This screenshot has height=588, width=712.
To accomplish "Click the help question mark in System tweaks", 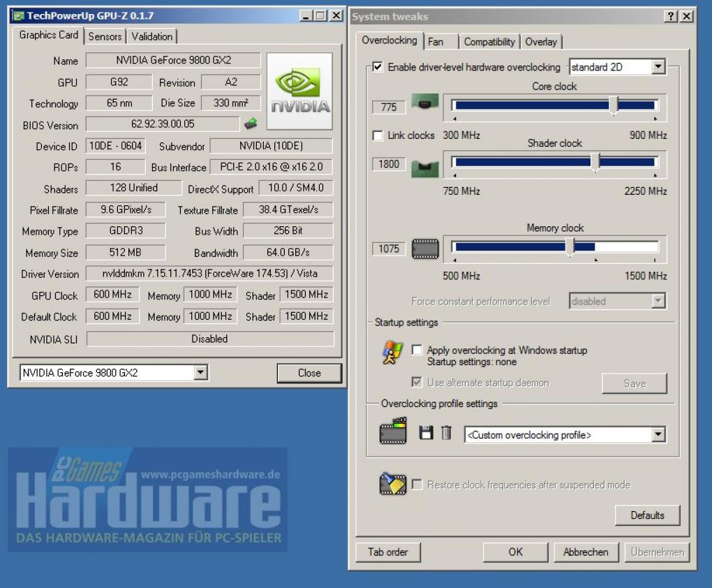I will 671,16.
